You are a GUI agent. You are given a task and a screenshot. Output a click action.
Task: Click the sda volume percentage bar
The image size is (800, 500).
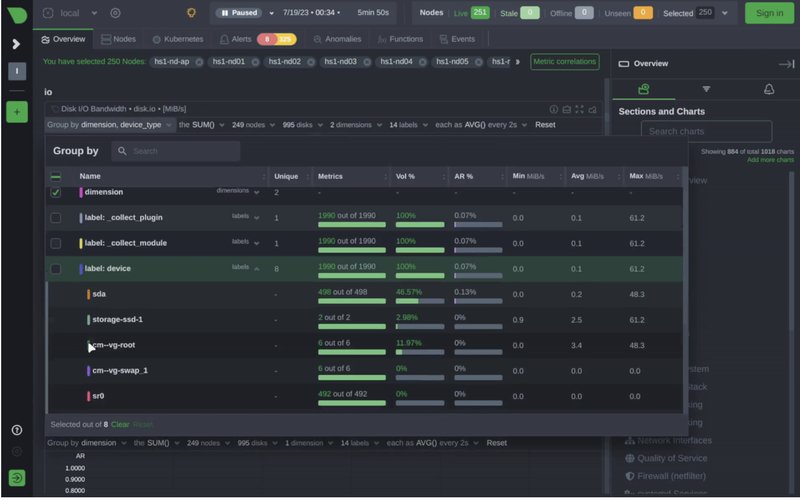(x=420, y=300)
